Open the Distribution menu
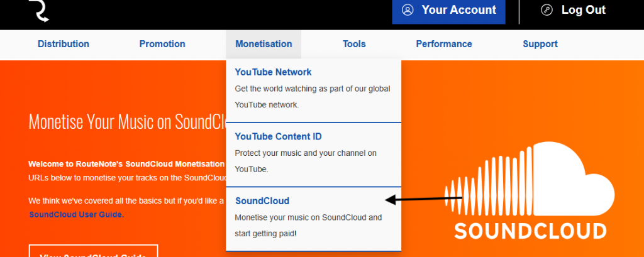644x257 pixels. (64, 44)
